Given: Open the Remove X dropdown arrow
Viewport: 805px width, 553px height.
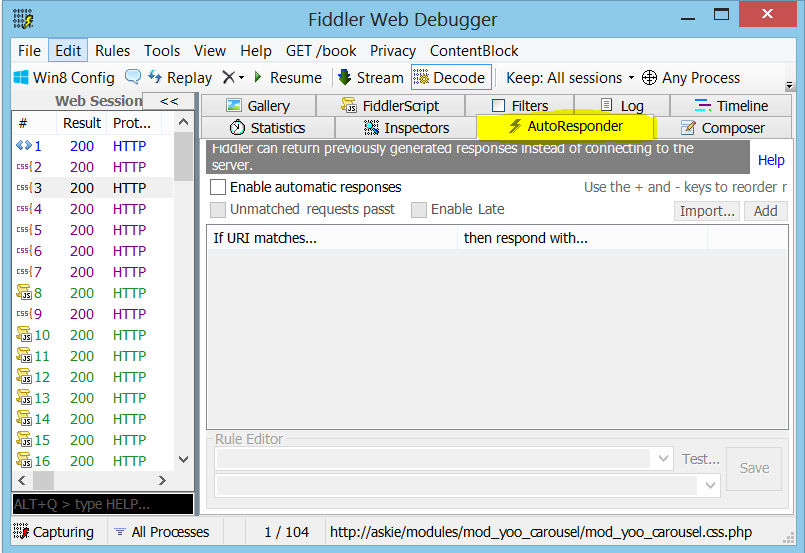Looking at the screenshot, I should coord(241,78).
